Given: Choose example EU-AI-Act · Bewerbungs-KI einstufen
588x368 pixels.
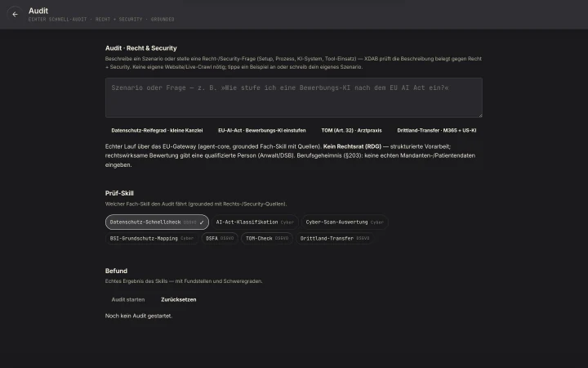Looking at the screenshot, I should [x=262, y=131].
